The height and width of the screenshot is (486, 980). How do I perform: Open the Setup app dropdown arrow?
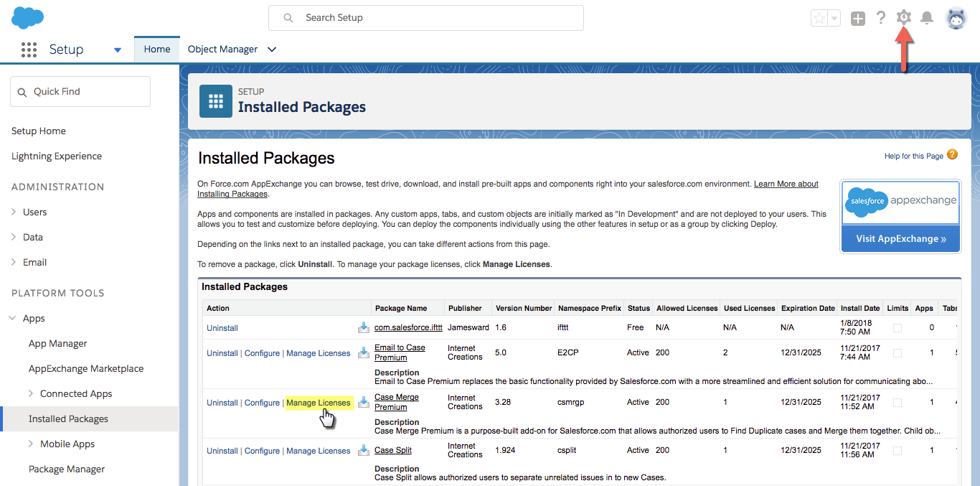[x=118, y=50]
